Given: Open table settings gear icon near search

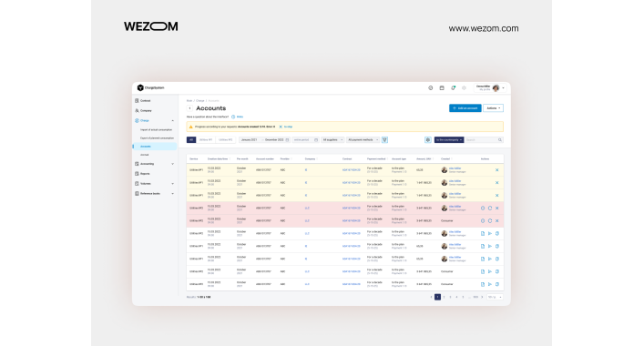Looking at the screenshot, I should pos(428,140).
